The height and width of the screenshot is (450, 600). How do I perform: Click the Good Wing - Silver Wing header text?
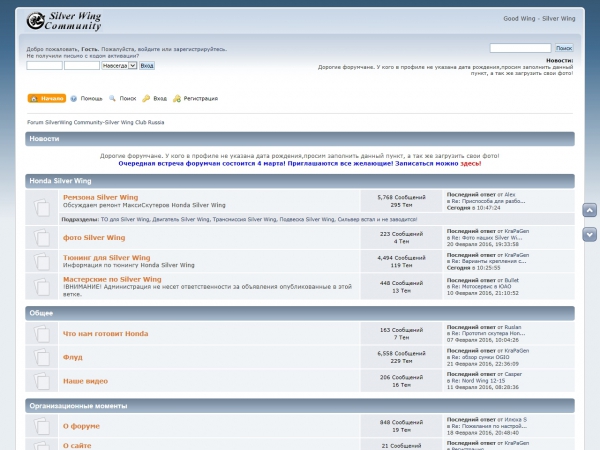tap(539, 18)
